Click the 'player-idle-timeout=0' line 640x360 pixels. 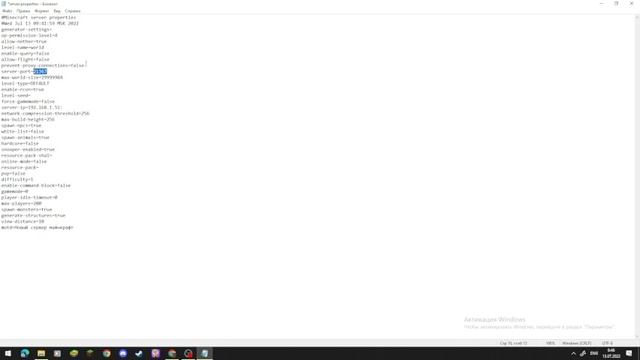pos(29,198)
